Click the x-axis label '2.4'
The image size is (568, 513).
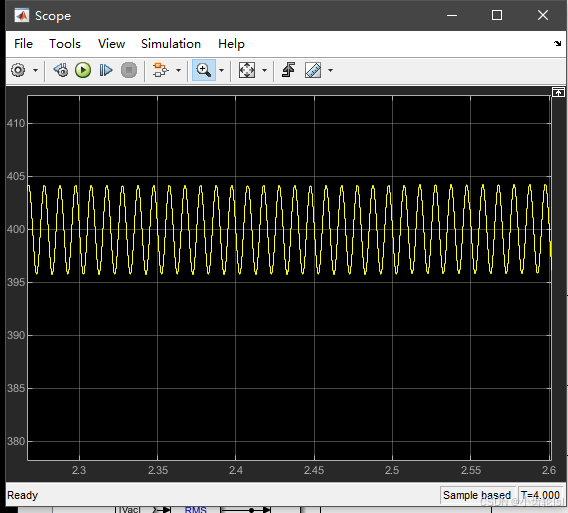236,470
